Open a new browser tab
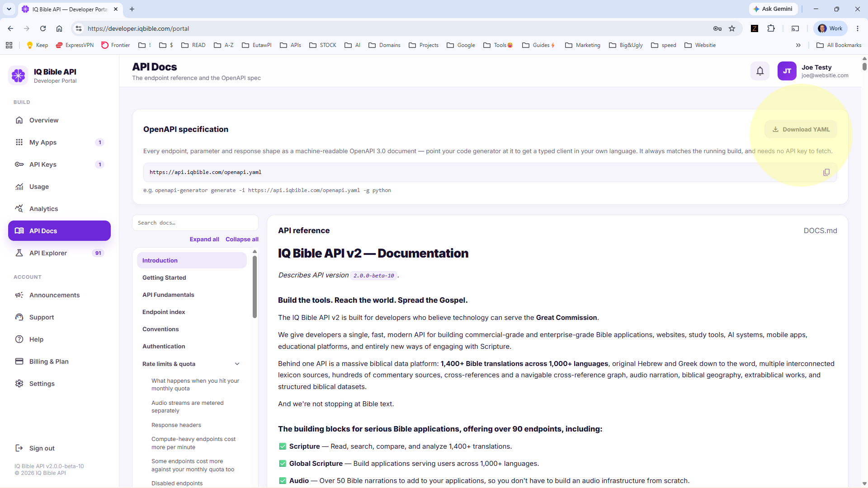Viewport: 868px width, 488px height. pos(132,9)
